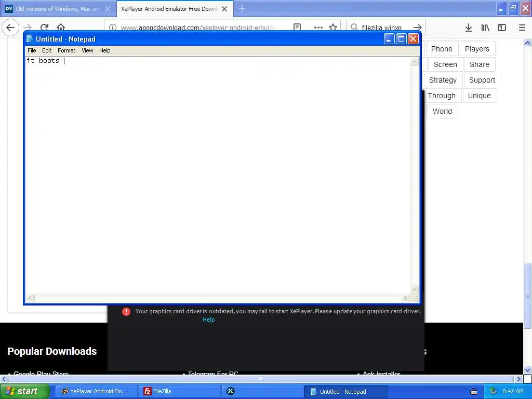Image resolution: width=532 pixels, height=399 pixels.
Task: Switch to Old versions of Windows tab
Action: (58, 9)
